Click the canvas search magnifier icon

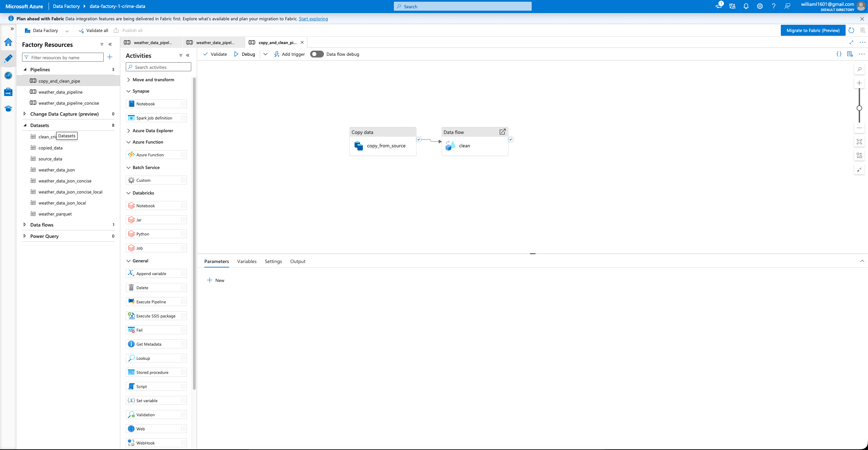point(859,69)
